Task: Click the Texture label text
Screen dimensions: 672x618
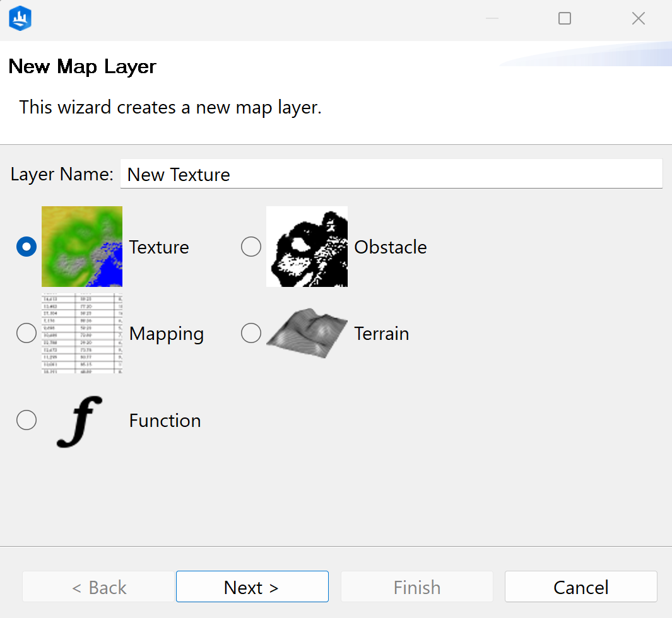Action: click(159, 247)
